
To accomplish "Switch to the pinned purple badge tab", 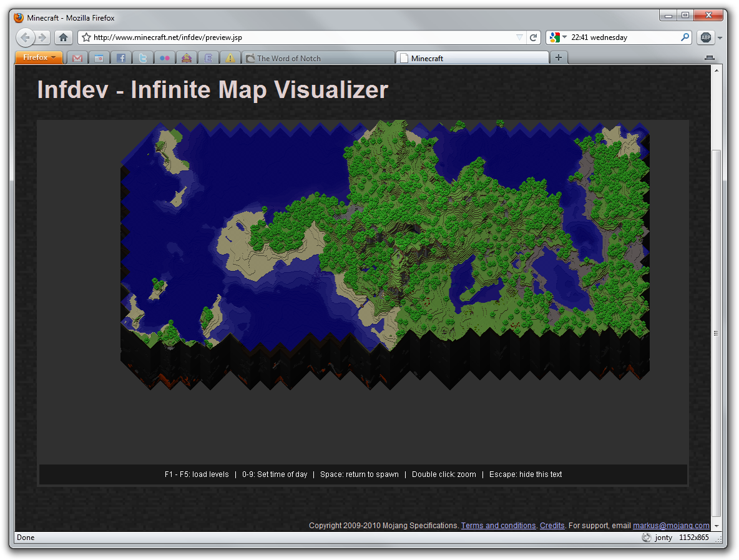I will tap(187, 58).
